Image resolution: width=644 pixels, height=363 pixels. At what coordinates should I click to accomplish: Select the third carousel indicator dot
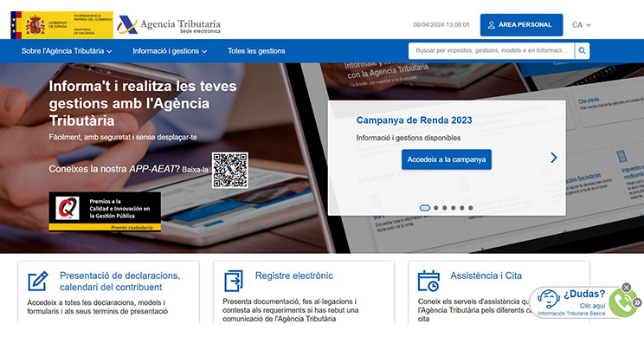pyautogui.click(x=445, y=208)
